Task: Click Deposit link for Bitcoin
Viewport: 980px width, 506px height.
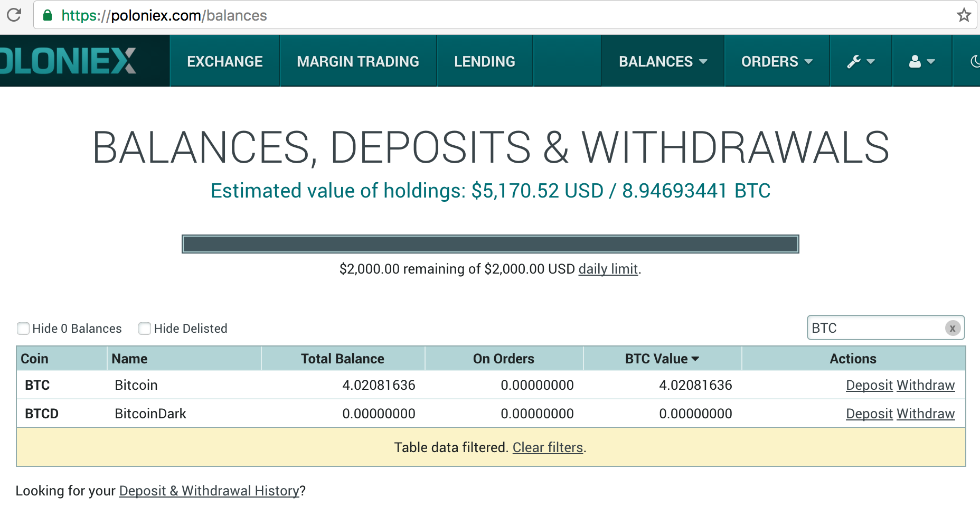Action: [869, 385]
